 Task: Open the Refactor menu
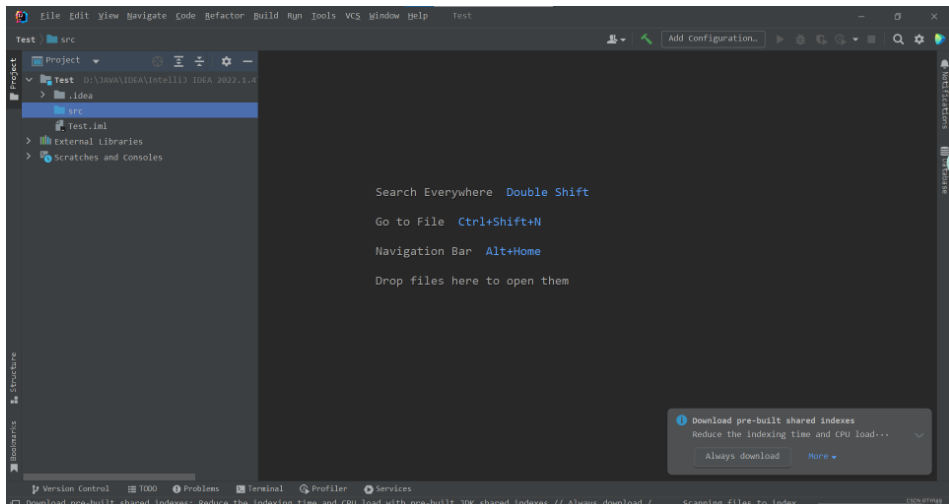(224, 16)
